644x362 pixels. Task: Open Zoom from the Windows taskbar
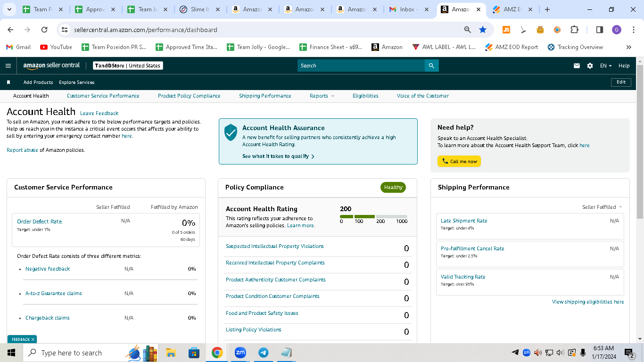[240, 353]
